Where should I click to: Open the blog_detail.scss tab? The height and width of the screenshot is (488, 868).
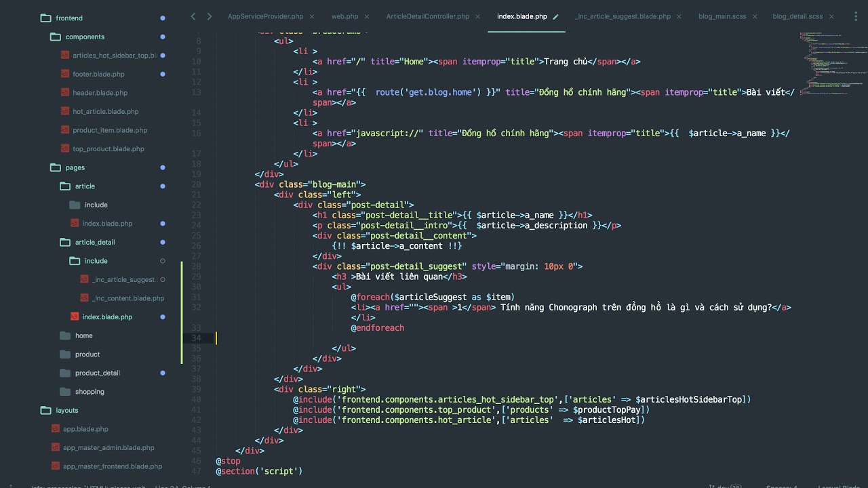[x=797, y=16]
